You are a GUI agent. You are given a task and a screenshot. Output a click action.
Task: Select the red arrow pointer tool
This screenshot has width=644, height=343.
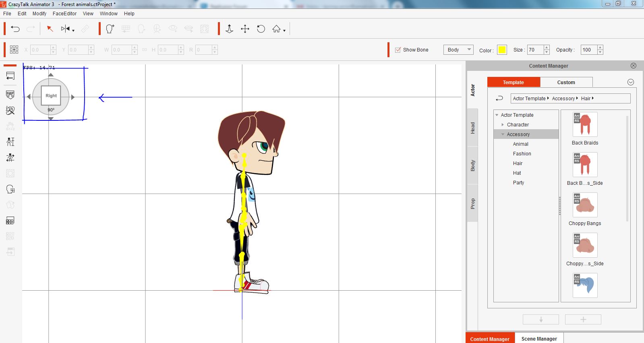click(x=50, y=29)
